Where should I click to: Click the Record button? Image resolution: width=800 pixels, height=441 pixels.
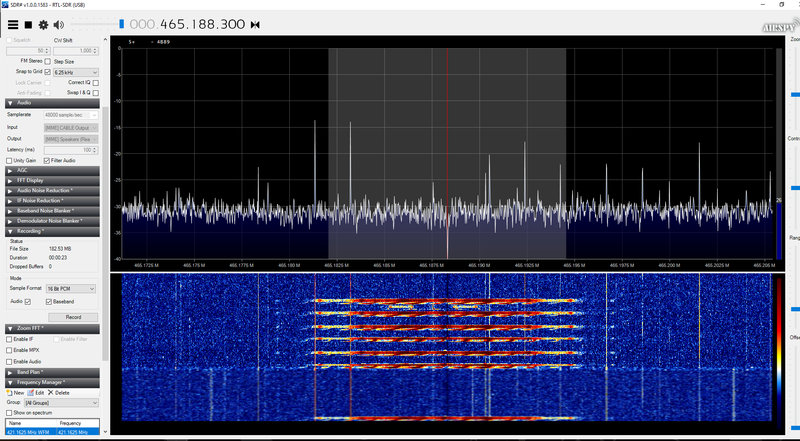pyautogui.click(x=73, y=317)
